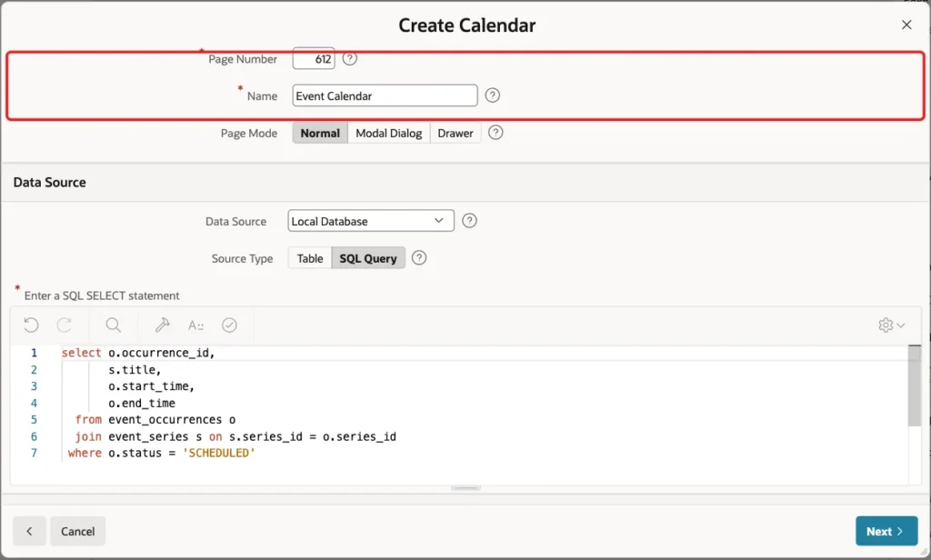Click the Data Source section heading
Screen dimensions: 931x560
pos(50,183)
